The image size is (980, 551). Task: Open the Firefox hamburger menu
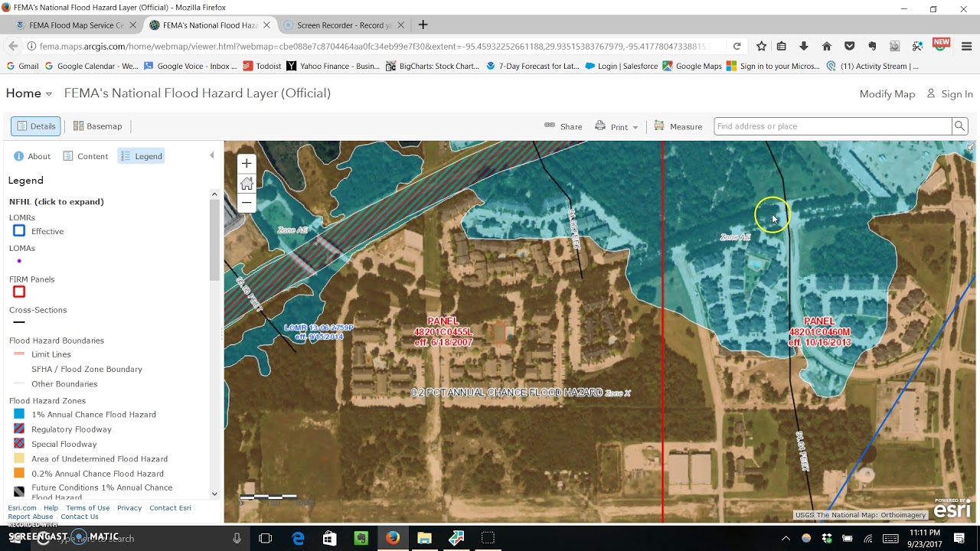point(966,46)
